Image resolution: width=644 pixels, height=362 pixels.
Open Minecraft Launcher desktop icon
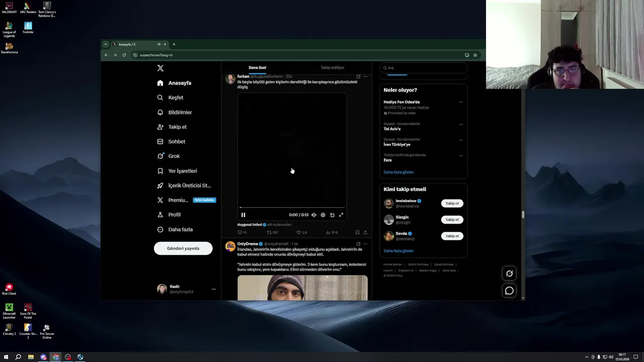9,311
